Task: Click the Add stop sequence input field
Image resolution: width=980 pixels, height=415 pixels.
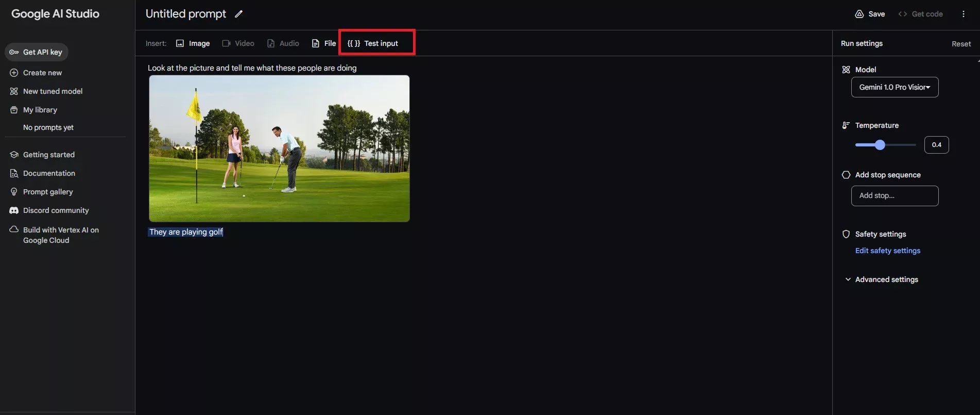Action: [x=895, y=196]
